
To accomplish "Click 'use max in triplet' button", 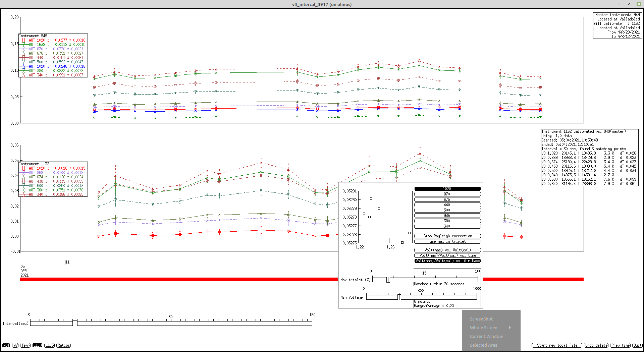I will click(447, 241).
